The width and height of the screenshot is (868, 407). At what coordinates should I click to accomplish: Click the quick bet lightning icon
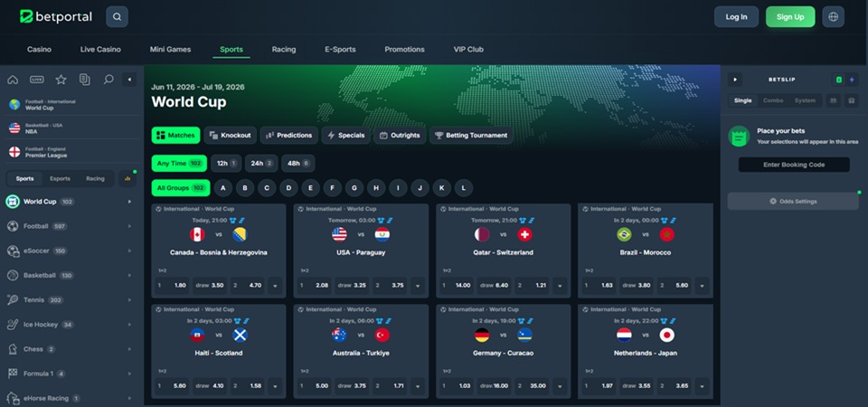point(852,80)
